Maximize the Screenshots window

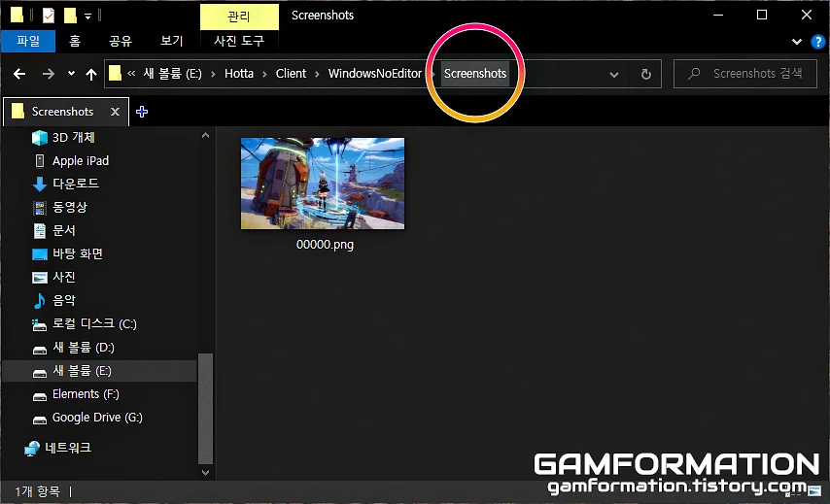pyautogui.click(x=762, y=15)
